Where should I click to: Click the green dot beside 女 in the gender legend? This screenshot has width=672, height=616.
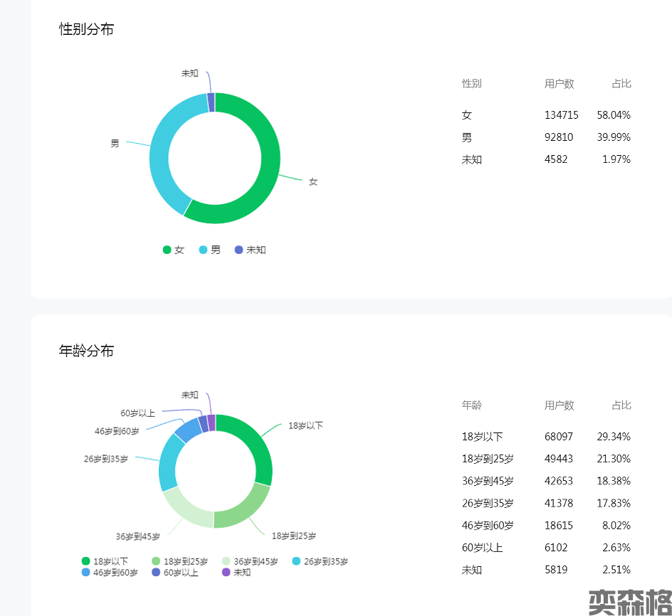pos(167,250)
